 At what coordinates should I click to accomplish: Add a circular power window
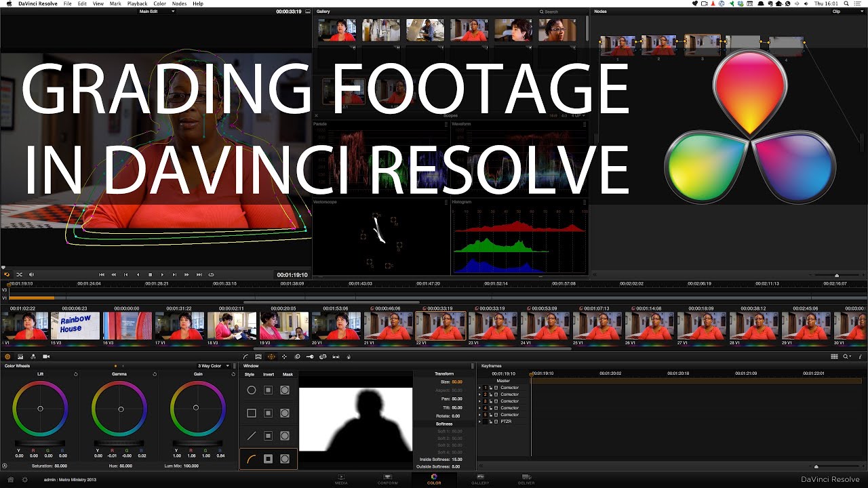[x=251, y=390]
